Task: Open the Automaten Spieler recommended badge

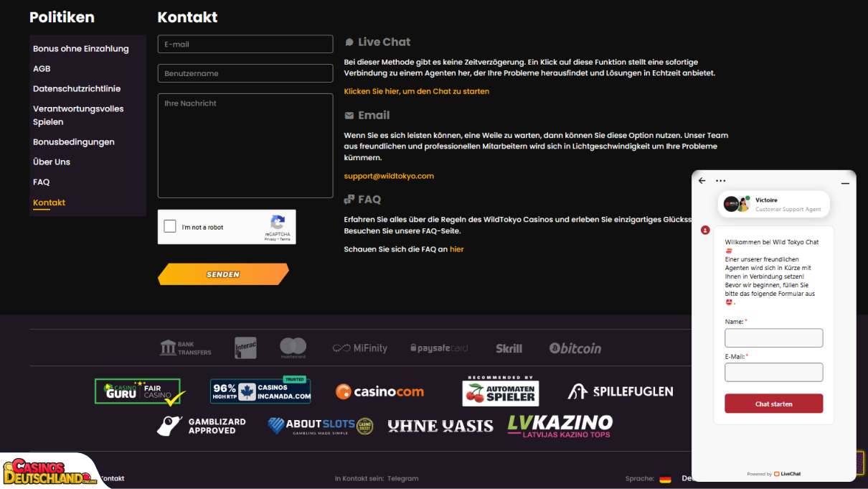Action: click(501, 391)
